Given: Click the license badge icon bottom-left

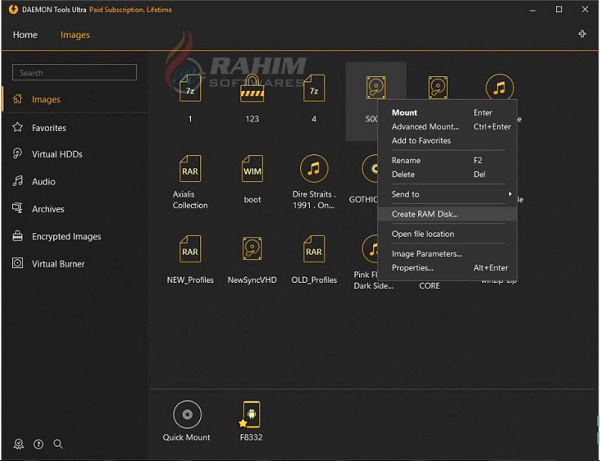Looking at the screenshot, I should tap(18, 444).
